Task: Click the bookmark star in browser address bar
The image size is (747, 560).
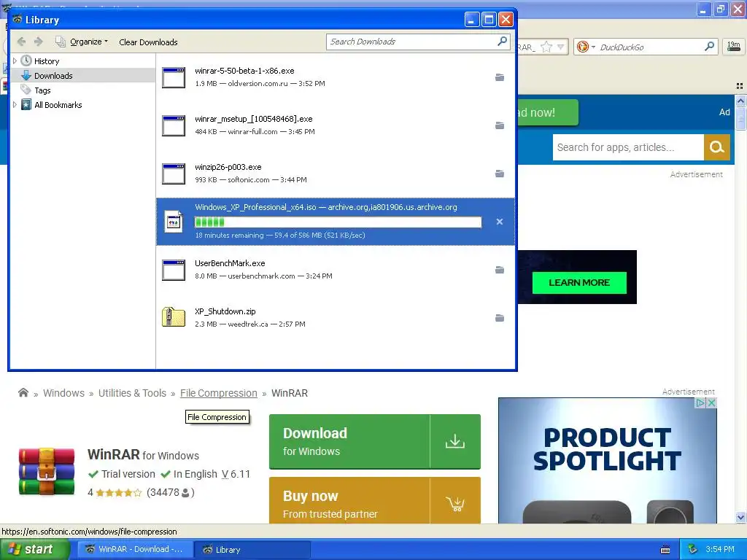Action: tap(546, 47)
